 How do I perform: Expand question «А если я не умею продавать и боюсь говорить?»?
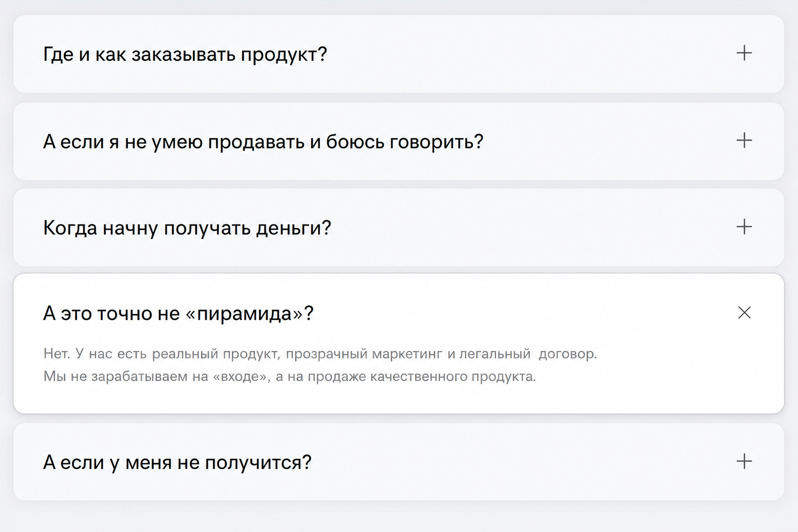pyautogui.click(x=398, y=141)
